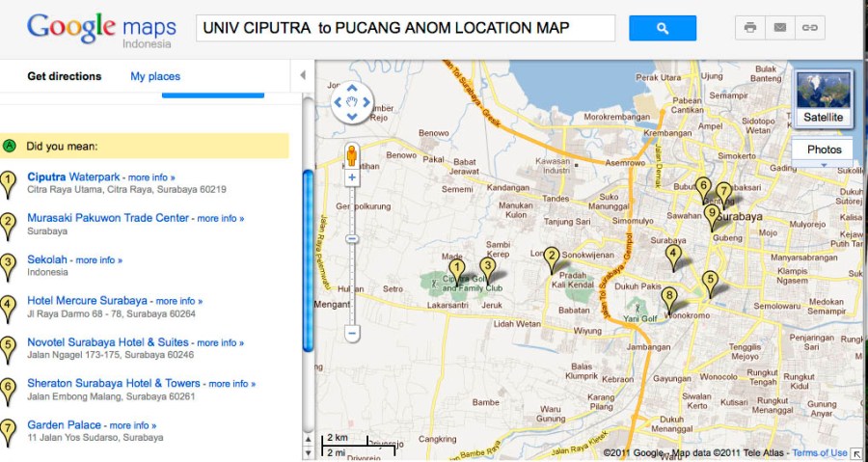Click the print icon
868x462 pixels.
(x=750, y=28)
